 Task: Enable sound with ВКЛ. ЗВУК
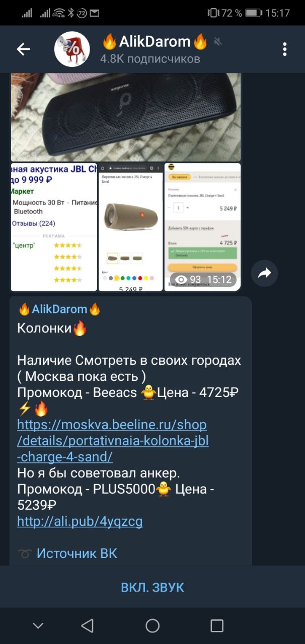(152, 587)
